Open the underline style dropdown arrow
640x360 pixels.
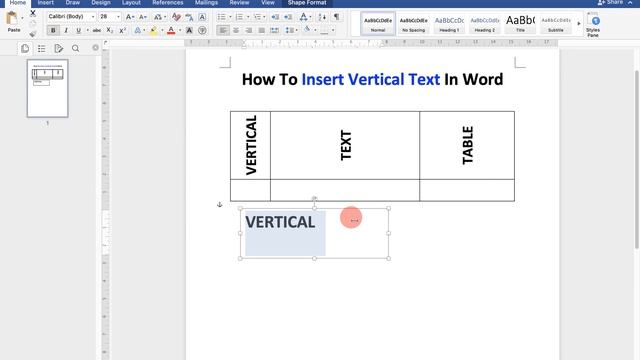point(87,30)
